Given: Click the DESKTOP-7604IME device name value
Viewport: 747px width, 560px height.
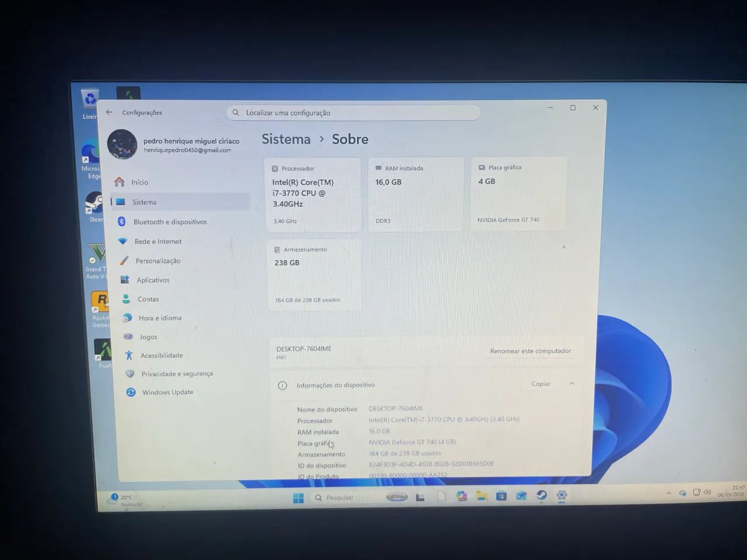Looking at the screenshot, I should coord(396,408).
